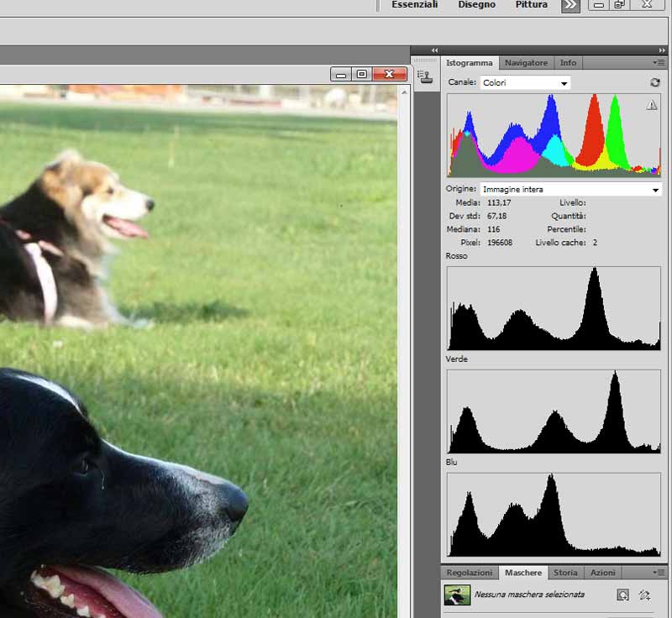Open the Clone Source panel icon

[x=426, y=77]
